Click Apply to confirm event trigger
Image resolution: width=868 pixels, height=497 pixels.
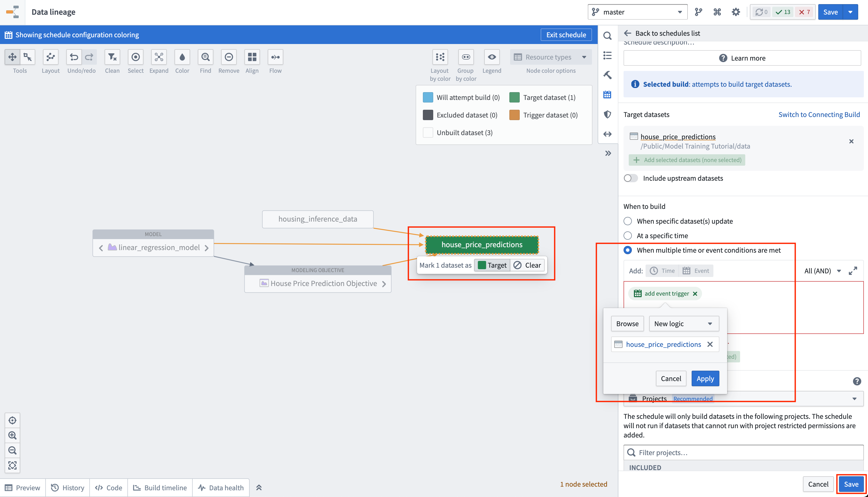tap(705, 378)
